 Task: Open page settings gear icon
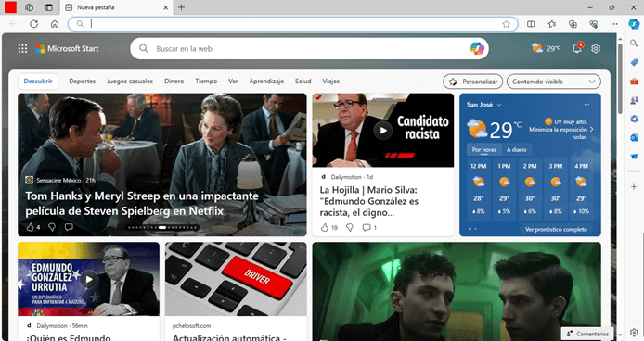tap(596, 48)
